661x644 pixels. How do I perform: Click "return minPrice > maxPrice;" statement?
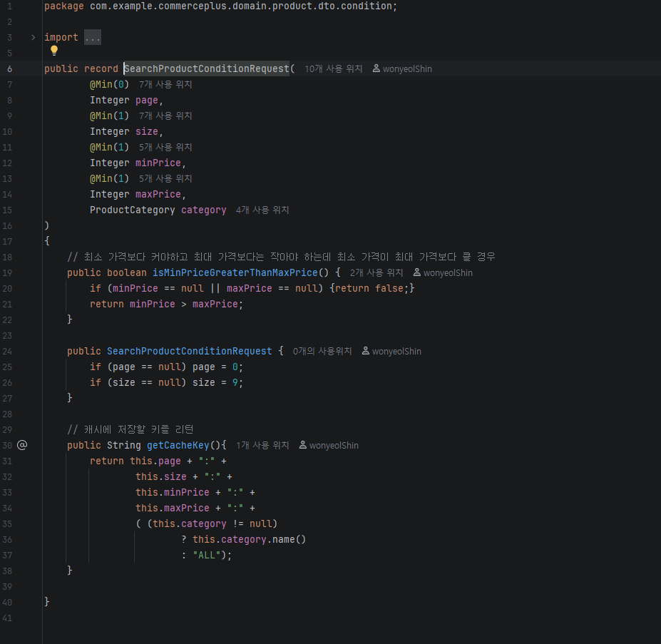[167, 304]
